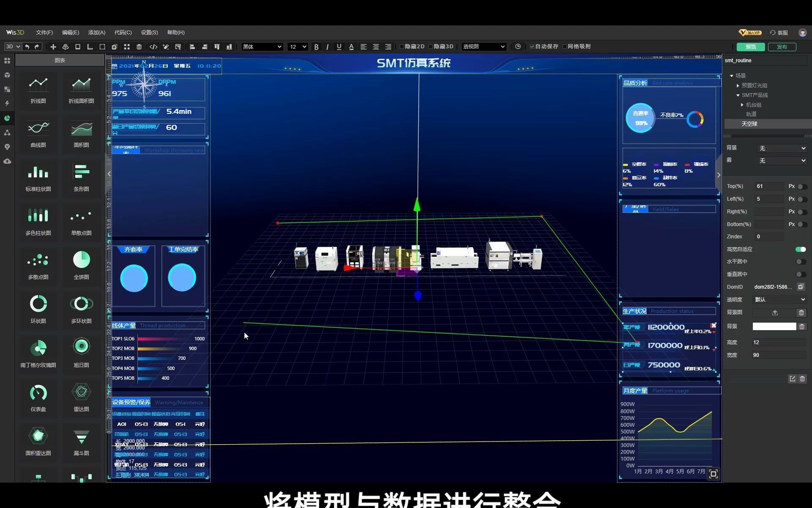812x508 pixels.
Task: Open the 黑体 font dropdown
Action: pos(262,47)
